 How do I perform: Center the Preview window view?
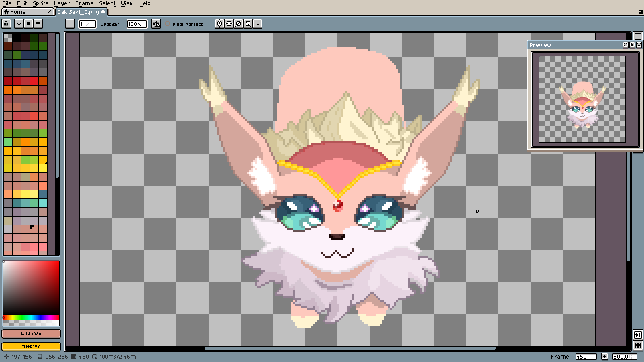point(626,45)
